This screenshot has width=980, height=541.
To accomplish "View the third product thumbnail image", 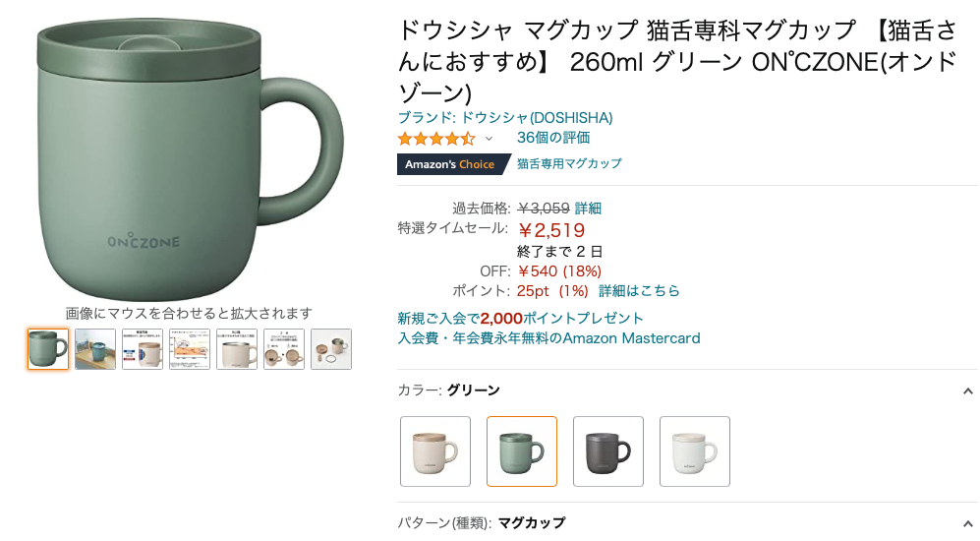I will [x=143, y=349].
